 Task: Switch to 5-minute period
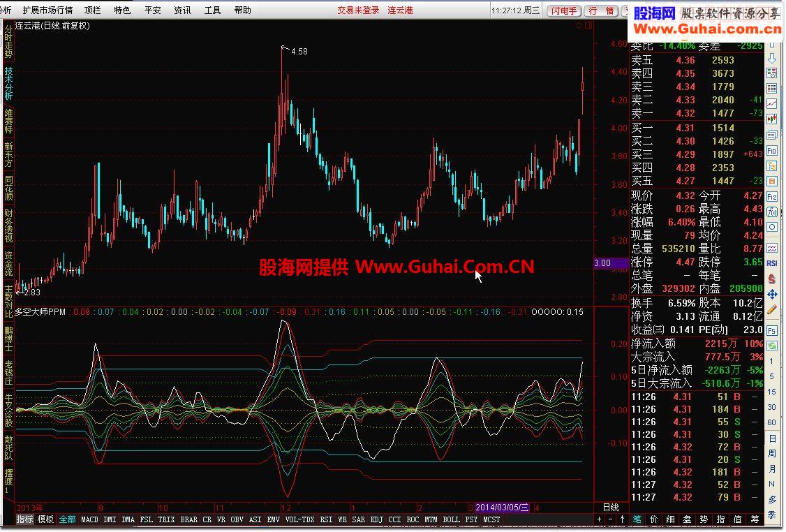point(772,376)
